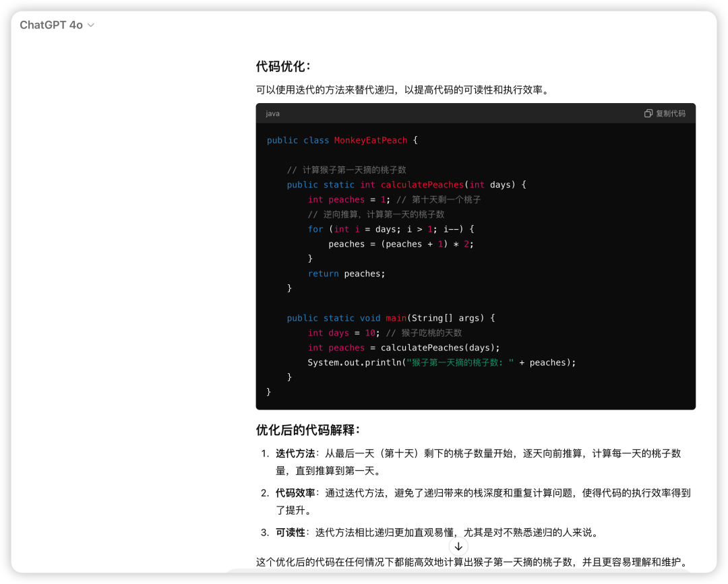Click the return peaches statement
Image resolution: width=728 pixels, height=584 pixels.
346,273
